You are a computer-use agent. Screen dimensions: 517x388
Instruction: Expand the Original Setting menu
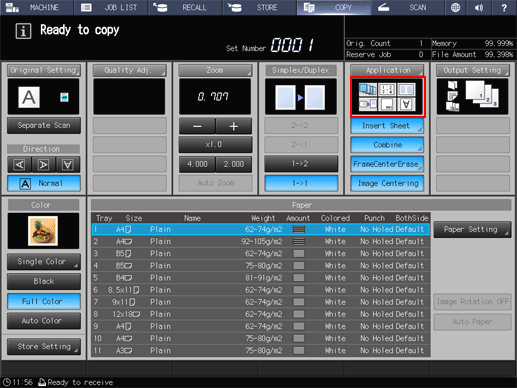point(44,70)
